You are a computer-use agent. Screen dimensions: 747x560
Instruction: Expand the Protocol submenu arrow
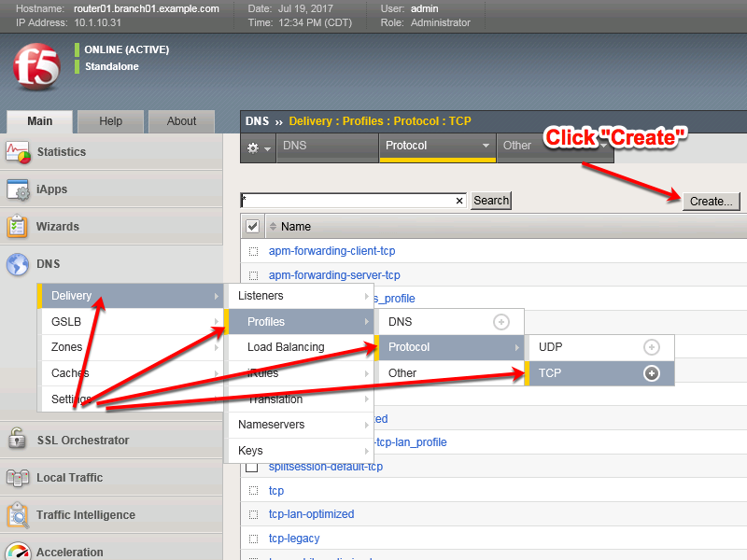[x=517, y=347]
